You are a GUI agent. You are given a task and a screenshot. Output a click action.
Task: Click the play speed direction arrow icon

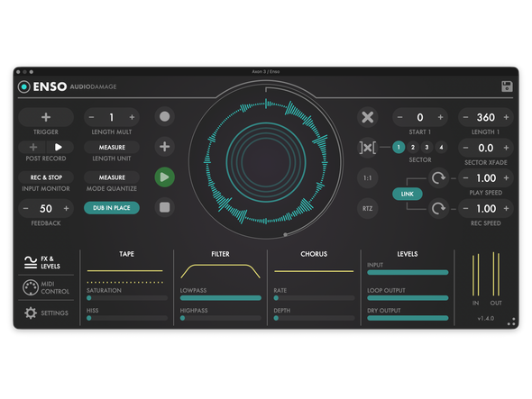coord(438,177)
